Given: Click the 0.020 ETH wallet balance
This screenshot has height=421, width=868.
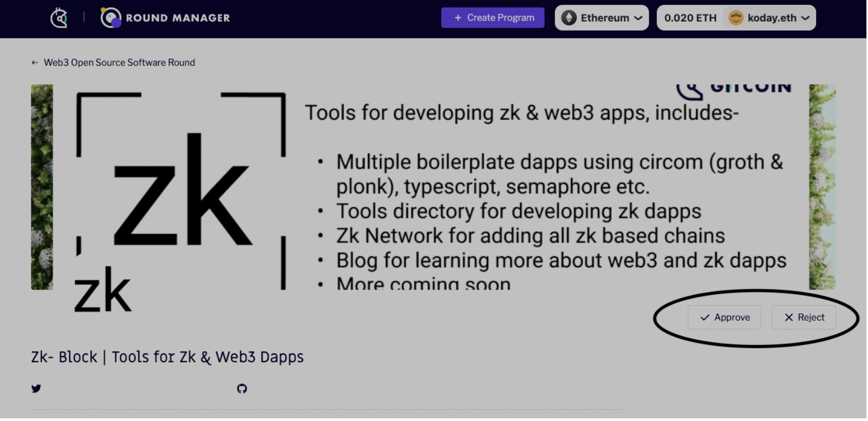Looking at the screenshot, I should point(690,18).
